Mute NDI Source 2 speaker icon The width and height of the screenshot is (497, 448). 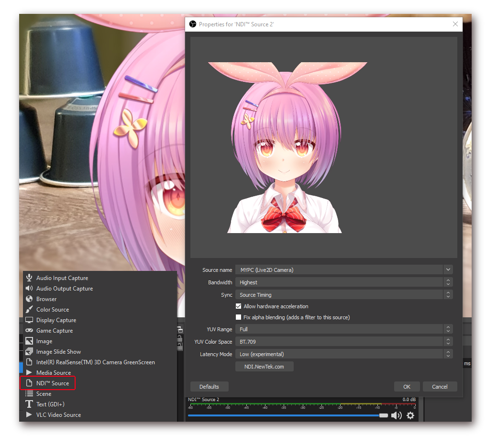tap(397, 415)
